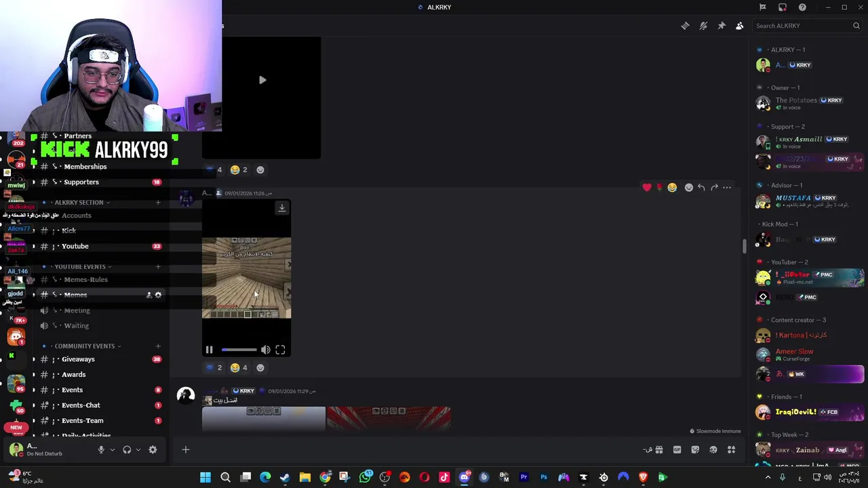The image size is (868, 488).
Task: Create channel in YOUTUBE EVENTS with plus
Action: (x=158, y=266)
